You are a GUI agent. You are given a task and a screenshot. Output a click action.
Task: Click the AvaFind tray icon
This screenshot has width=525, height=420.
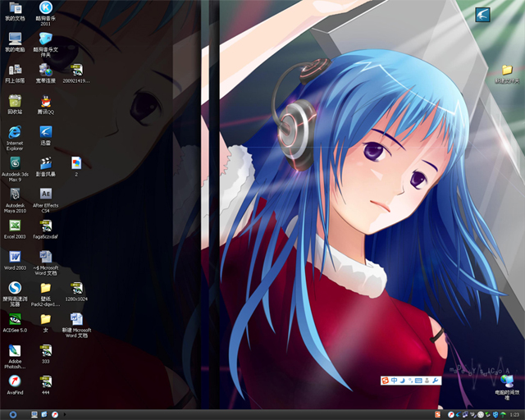coord(451,415)
